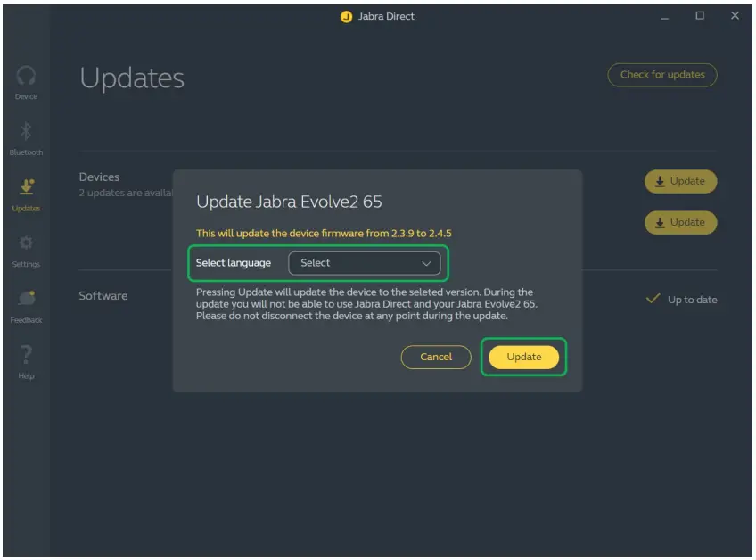
Task: Open the Help question mark icon
Action: 26,354
